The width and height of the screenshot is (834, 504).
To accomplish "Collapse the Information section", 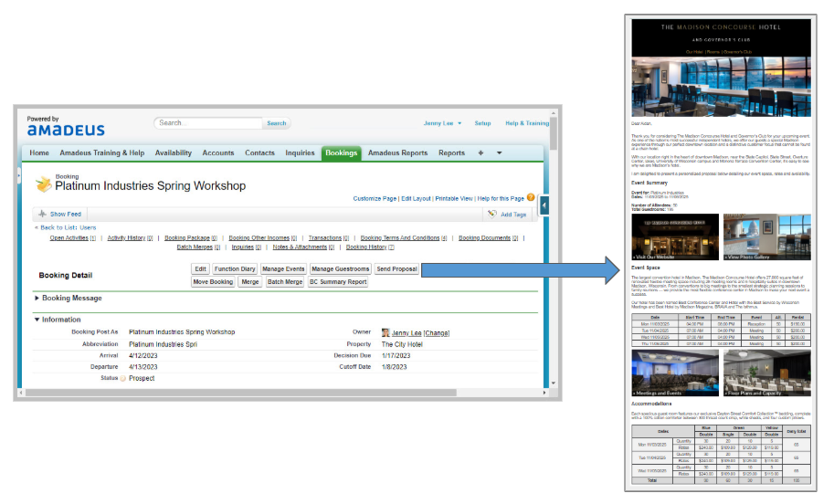I will 37,320.
